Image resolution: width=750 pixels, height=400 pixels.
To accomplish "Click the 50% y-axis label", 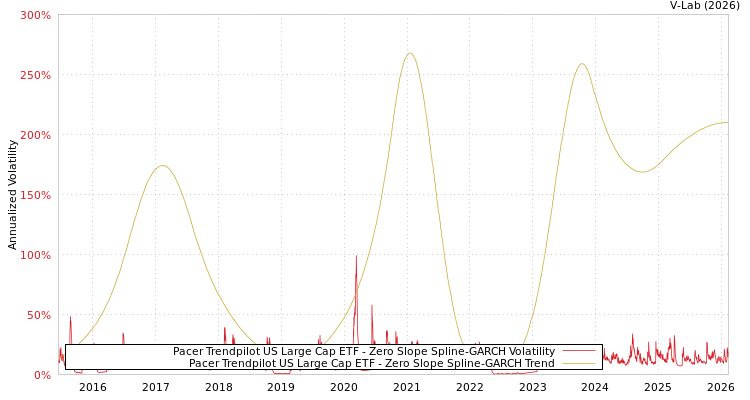I will (x=38, y=315).
